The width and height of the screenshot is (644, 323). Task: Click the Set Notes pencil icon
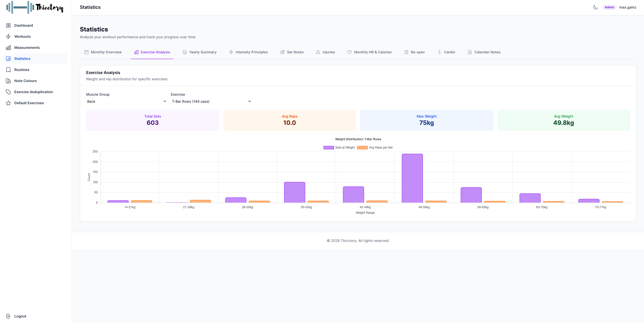tap(282, 52)
